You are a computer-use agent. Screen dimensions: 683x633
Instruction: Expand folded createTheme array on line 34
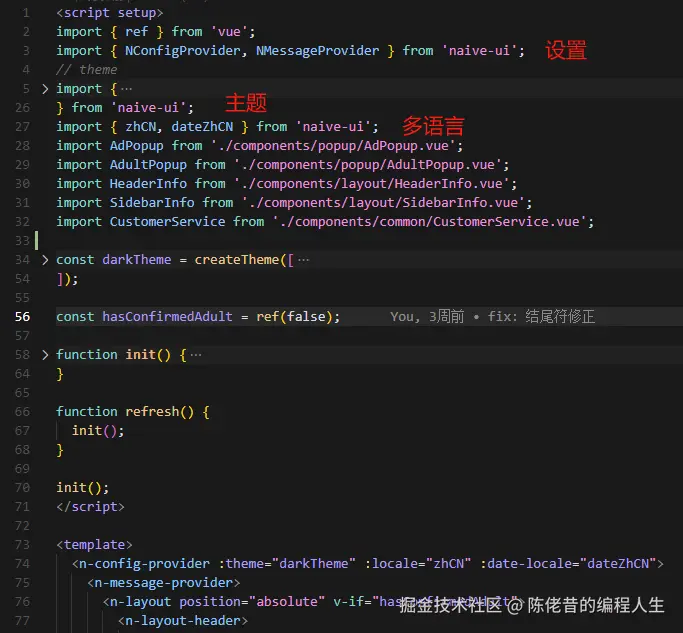pyautogui.click(x=45, y=260)
